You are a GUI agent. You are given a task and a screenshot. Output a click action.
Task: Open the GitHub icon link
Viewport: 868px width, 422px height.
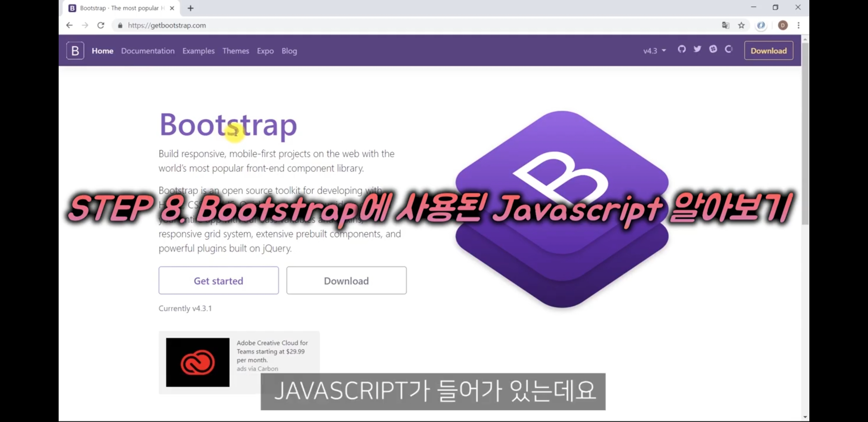coord(682,50)
